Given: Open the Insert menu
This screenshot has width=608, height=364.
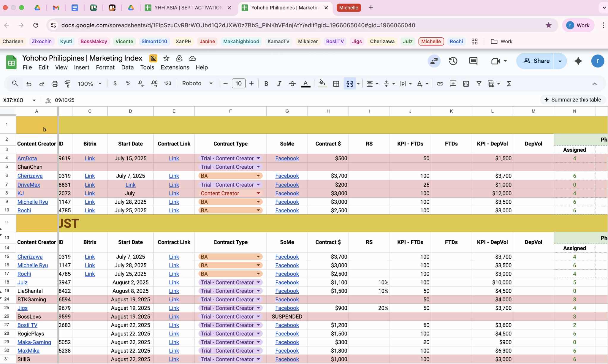Looking at the screenshot, I should (82, 67).
